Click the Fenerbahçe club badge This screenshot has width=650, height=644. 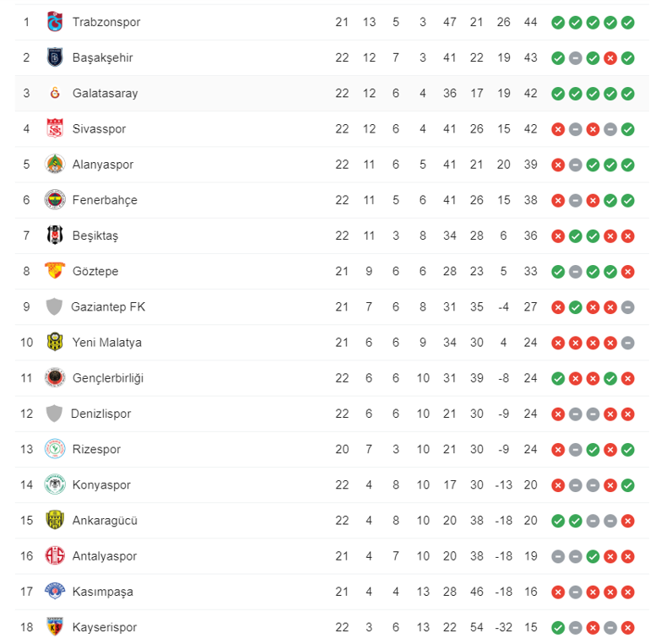(55, 200)
